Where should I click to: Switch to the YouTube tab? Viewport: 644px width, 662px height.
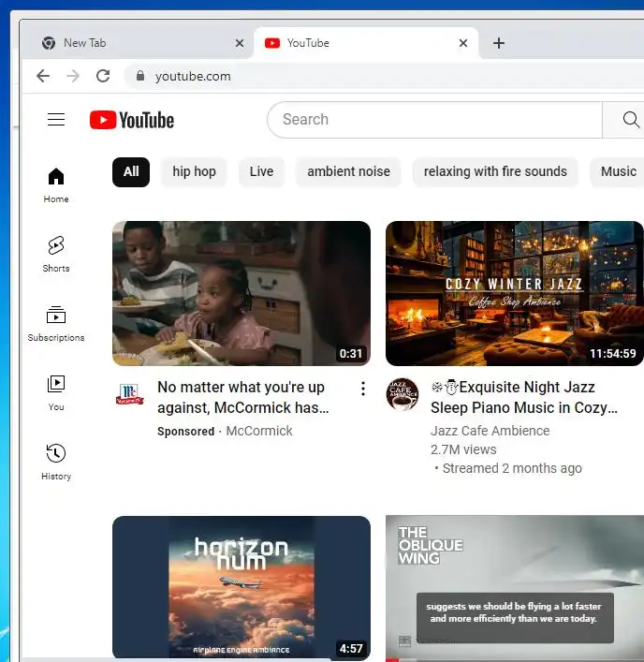click(x=366, y=43)
